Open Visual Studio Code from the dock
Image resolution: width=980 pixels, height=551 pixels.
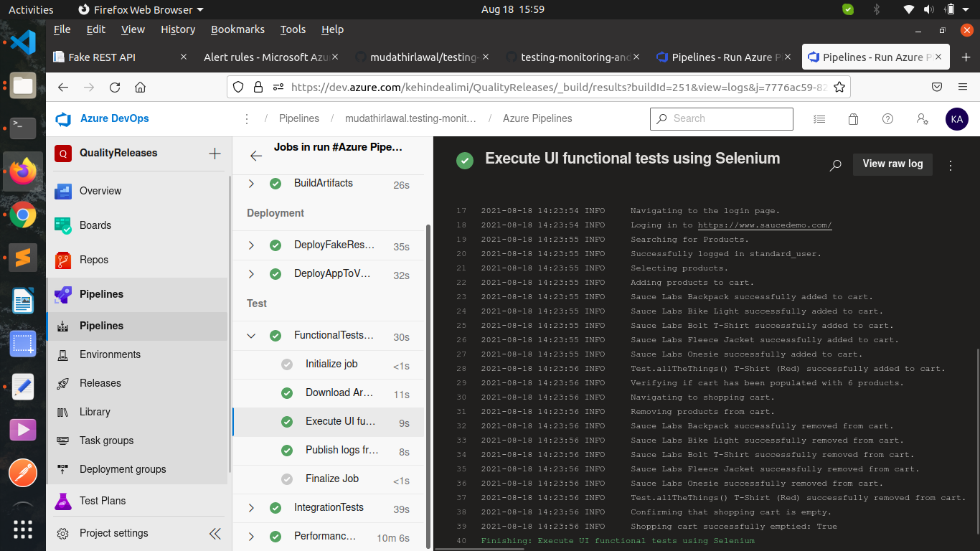23,43
